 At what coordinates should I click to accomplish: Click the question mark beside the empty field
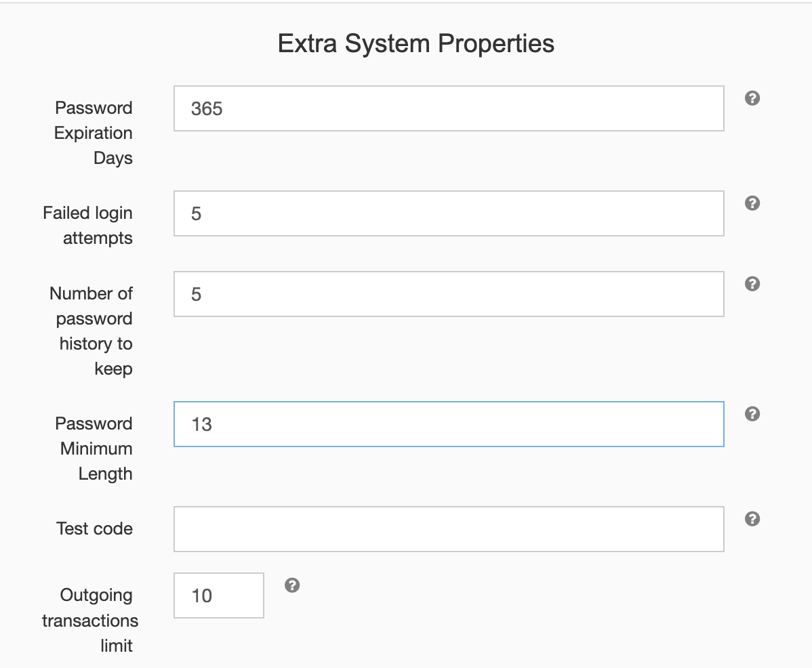pyautogui.click(x=752, y=519)
